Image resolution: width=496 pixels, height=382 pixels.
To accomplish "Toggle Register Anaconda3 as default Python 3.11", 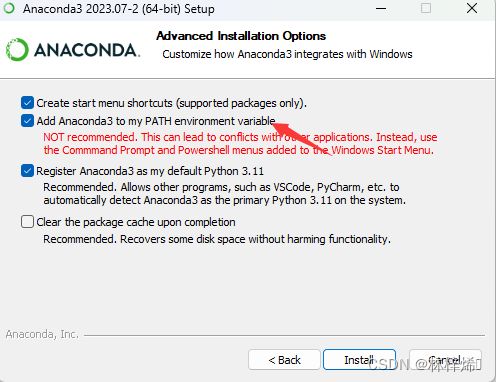I will (27, 171).
